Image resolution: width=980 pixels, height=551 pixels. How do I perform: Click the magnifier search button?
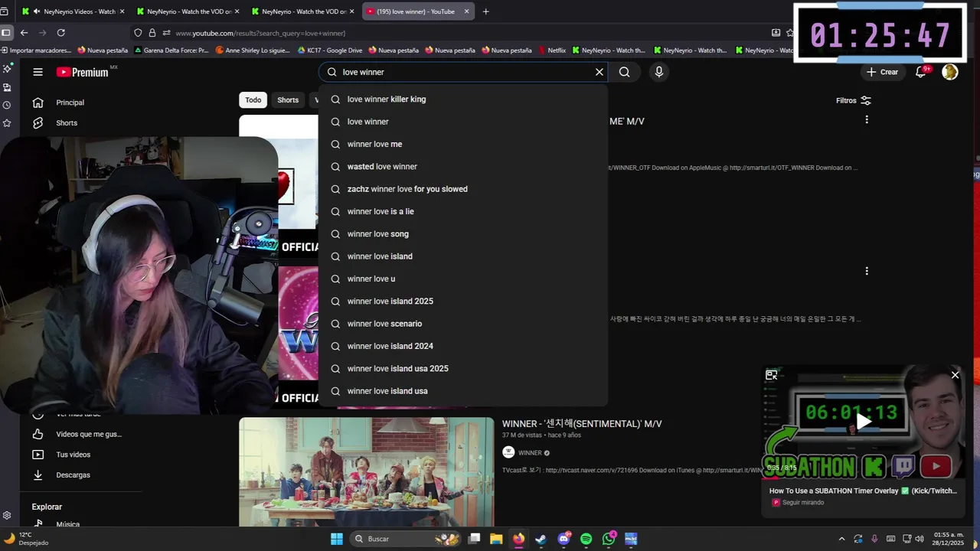pos(625,72)
